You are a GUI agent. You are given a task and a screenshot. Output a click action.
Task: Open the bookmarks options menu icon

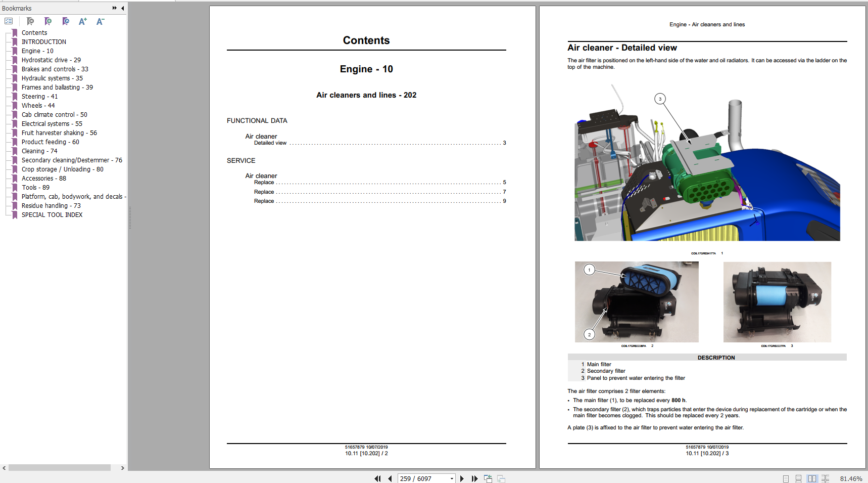(x=9, y=21)
